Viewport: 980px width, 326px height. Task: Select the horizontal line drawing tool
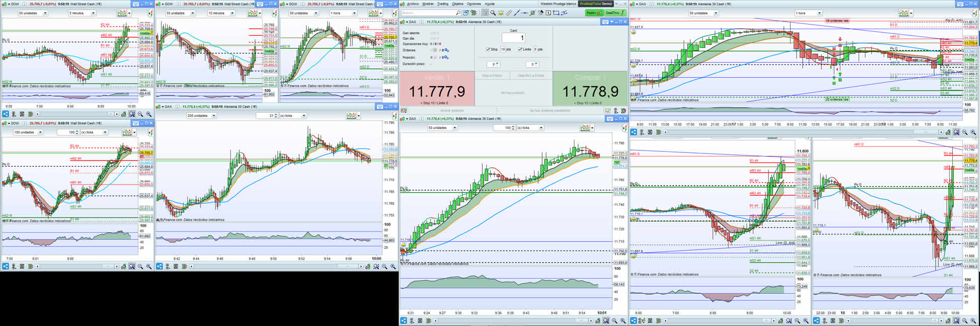pos(525,13)
